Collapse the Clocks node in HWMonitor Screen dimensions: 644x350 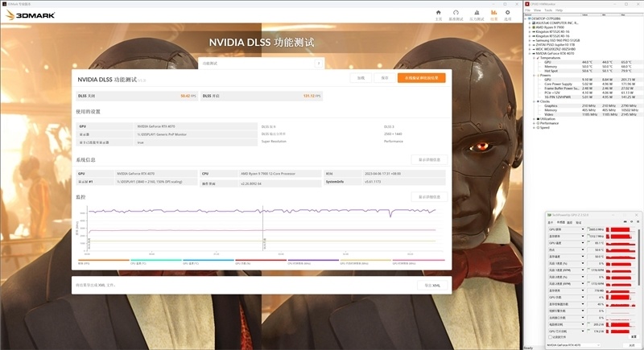[534, 101]
